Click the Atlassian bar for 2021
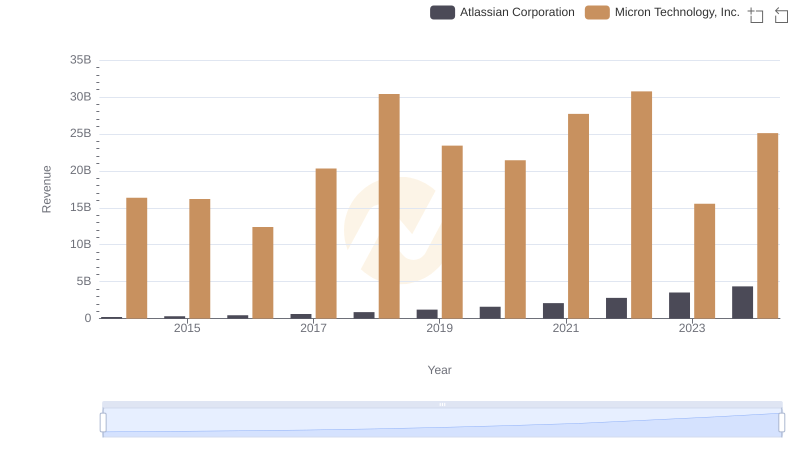Viewport: 800px width, 461px height. (x=554, y=311)
